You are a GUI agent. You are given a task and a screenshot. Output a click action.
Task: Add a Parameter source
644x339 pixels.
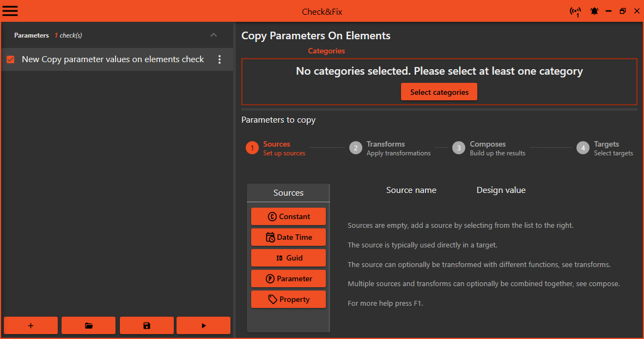point(288,278)
